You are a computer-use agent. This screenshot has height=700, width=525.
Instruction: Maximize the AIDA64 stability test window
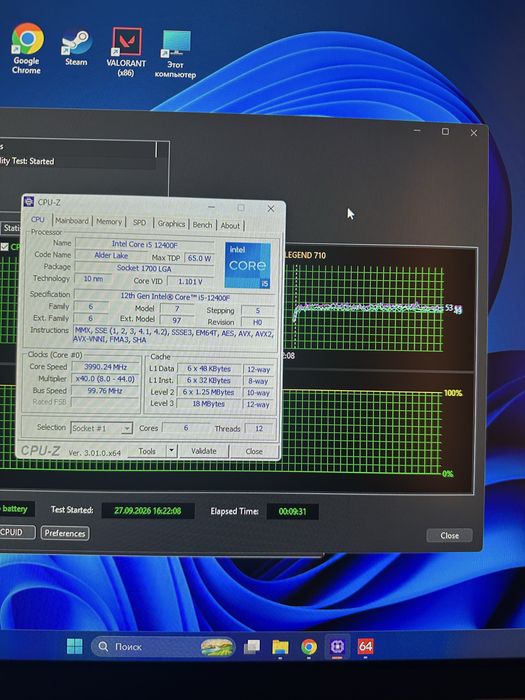click(445, 131)
